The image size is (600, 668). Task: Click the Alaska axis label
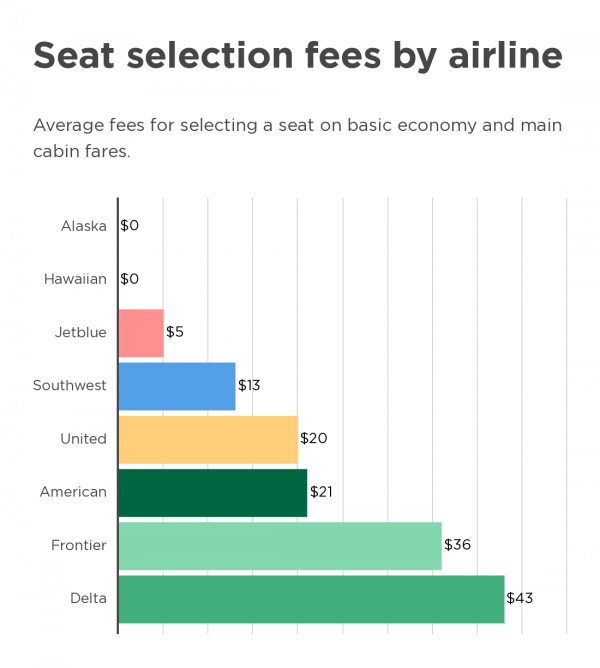(83, 226)
